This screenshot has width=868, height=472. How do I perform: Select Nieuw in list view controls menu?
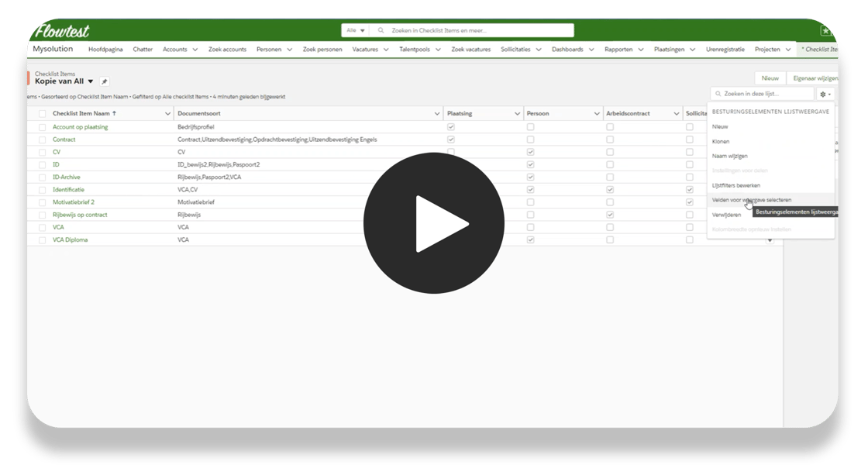coord(770,126)
